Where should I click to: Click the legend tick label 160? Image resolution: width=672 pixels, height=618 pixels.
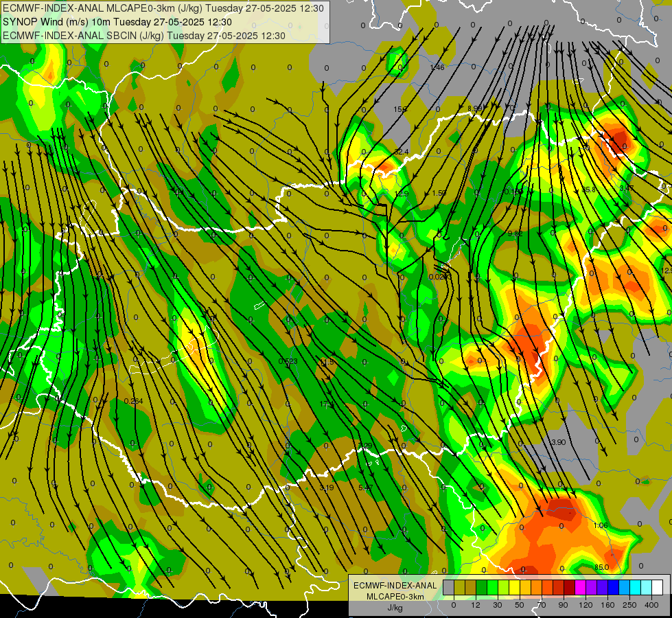coord(607,605)
